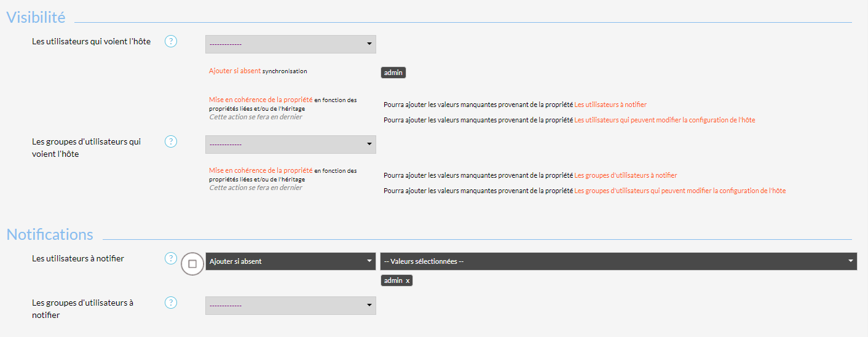Open help for "Les utilisateurs qui voient l'hôte"
This screenshot has width=868, height=337.
(171, 41)
